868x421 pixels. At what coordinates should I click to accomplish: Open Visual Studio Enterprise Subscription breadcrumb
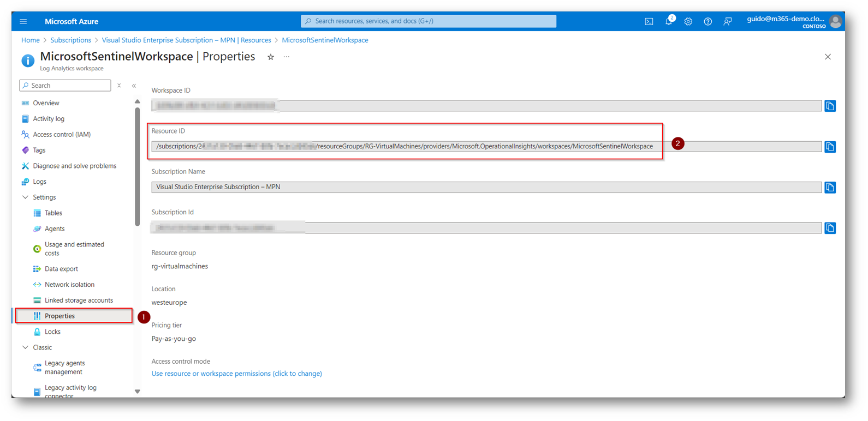(187, 40)
